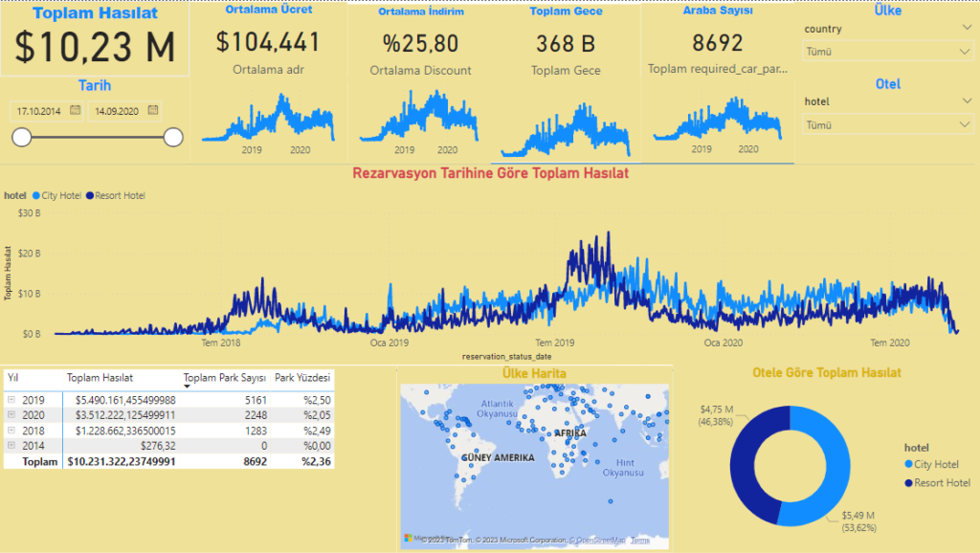Select Resort Hotel dot in donut legend
This screenshot has height=553, width=980.
coord(909,482)
